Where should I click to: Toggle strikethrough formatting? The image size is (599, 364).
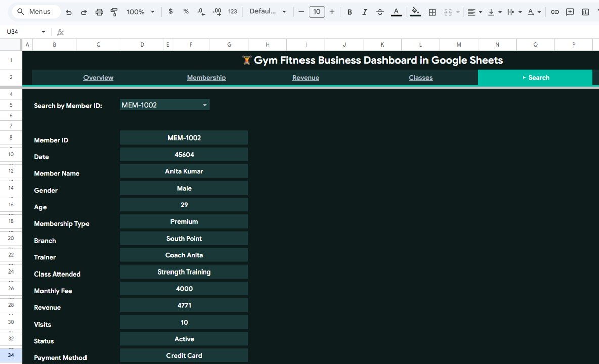[x=380, y=11]
